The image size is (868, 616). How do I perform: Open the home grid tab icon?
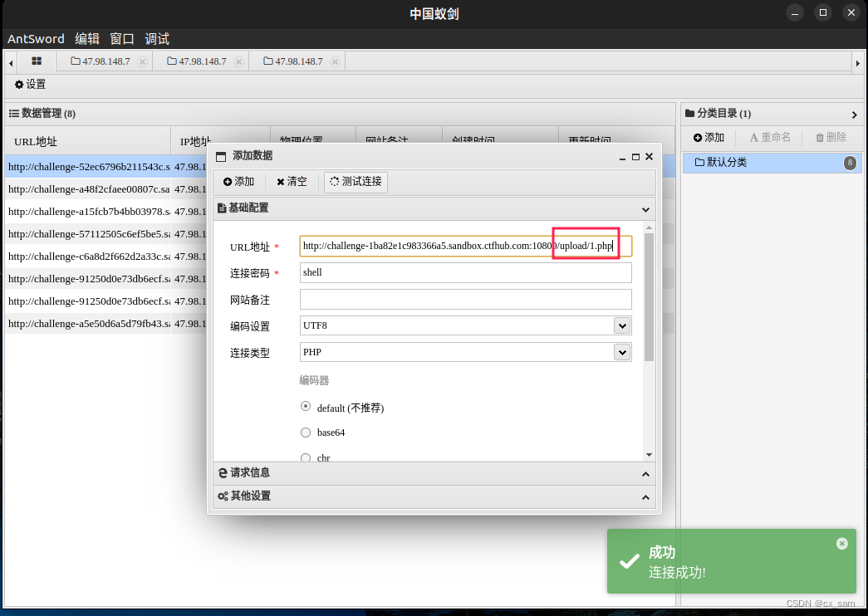point(37,61)
